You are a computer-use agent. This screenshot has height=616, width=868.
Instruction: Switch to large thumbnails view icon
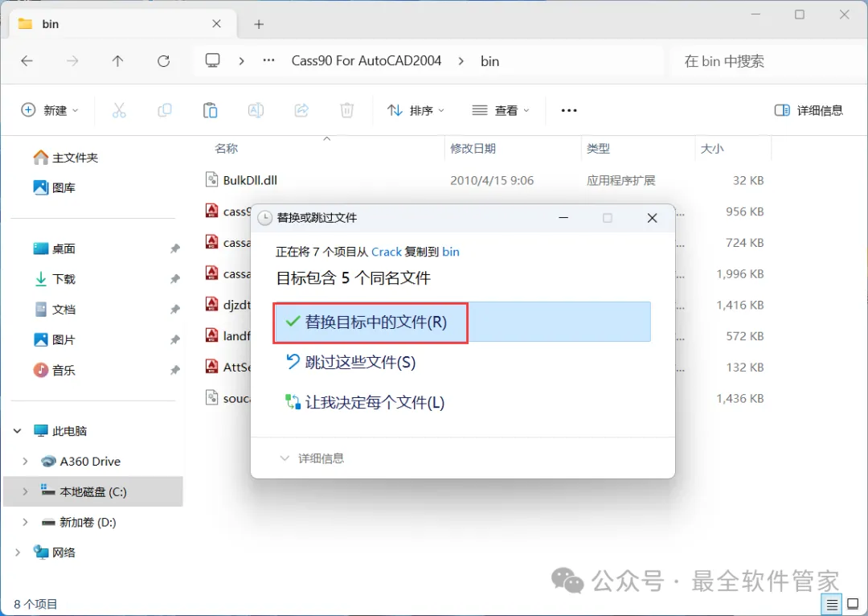(853, 604)
